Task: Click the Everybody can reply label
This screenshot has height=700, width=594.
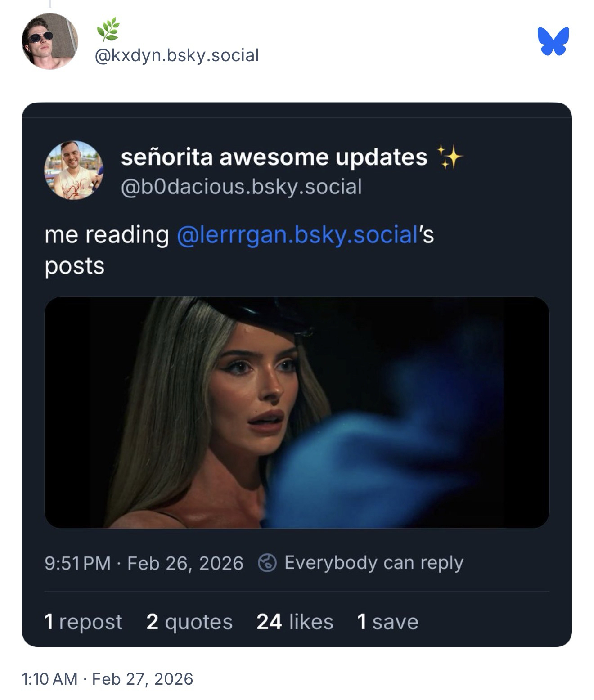Action: coord(373,563)
